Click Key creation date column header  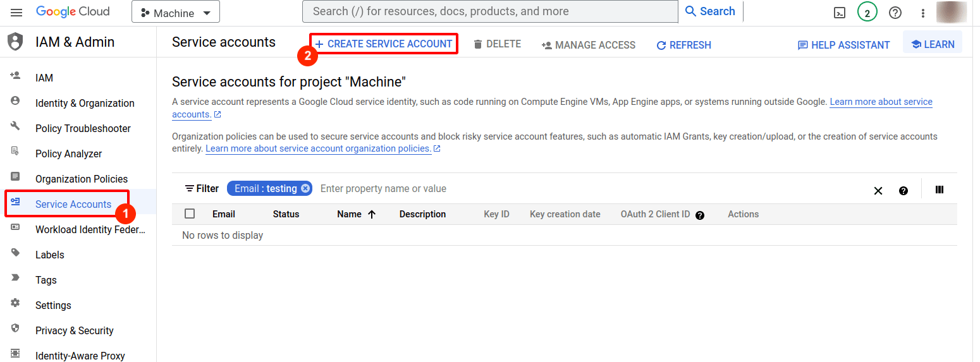click(x=565, y=214)
